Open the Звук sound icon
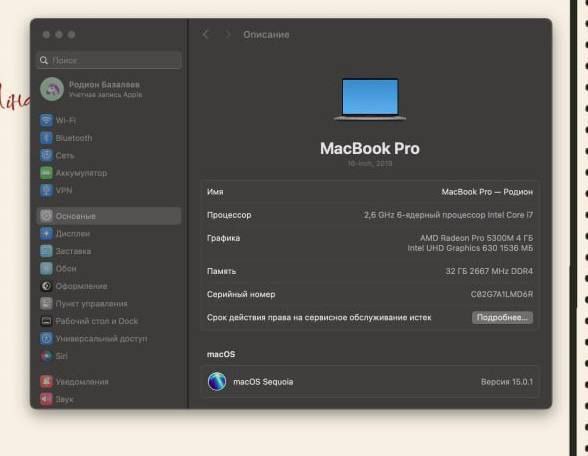Image resolution: width=588 pixels, height=456 pixels. (x=46, y=399)
